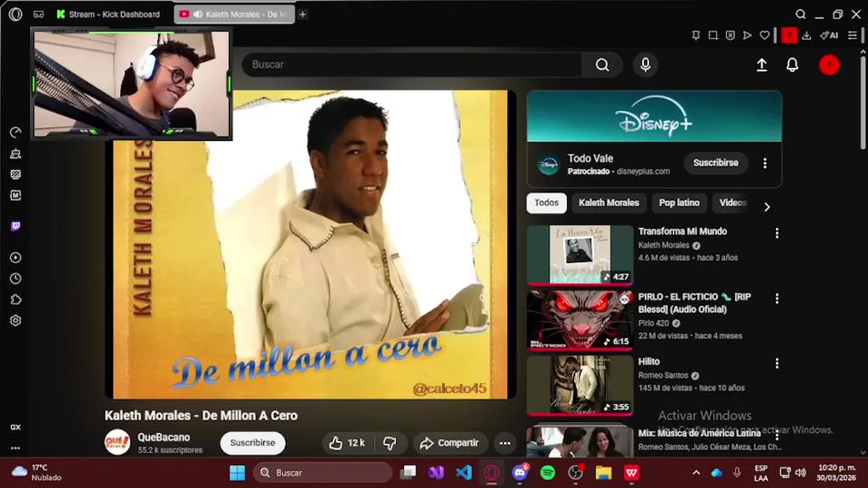Open Extensions cube icon in sidebar
This screenshot has height=488, width=868.
click(16, 300)
